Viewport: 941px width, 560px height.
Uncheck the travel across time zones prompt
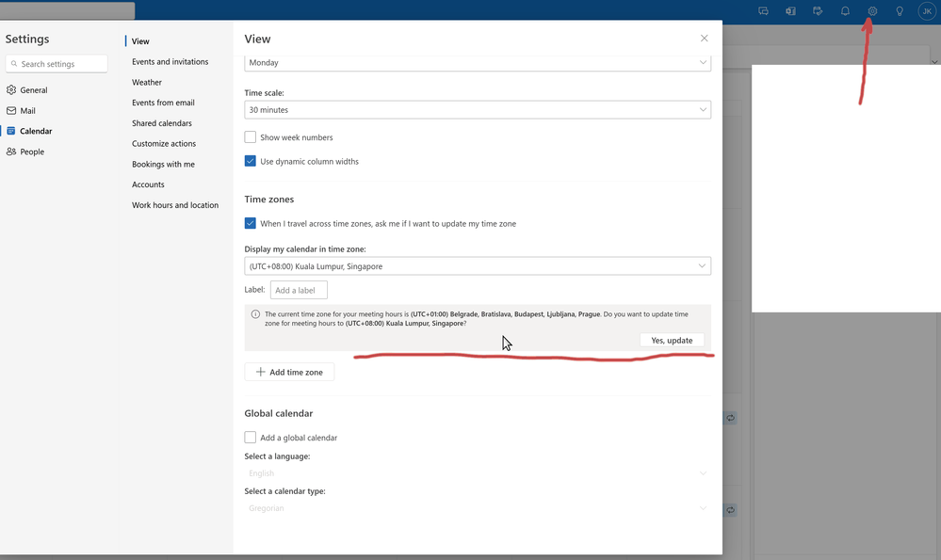click(x=251, y=224)
